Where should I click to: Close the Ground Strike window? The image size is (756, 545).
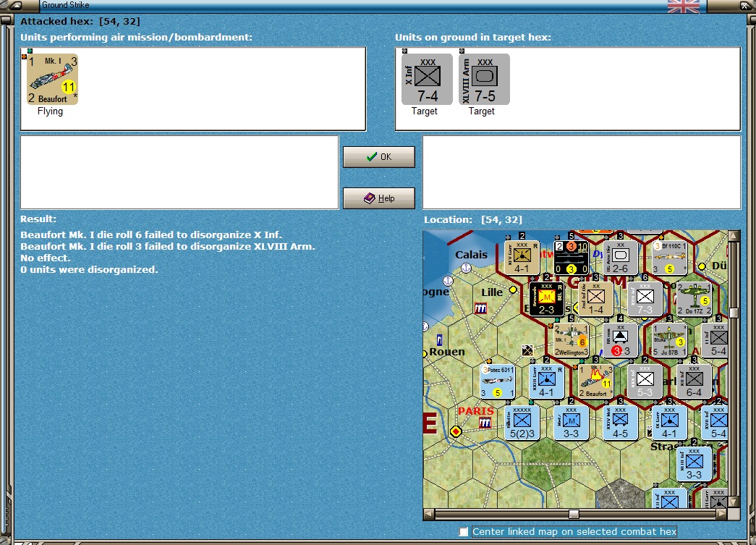click(x=745, y=5)
